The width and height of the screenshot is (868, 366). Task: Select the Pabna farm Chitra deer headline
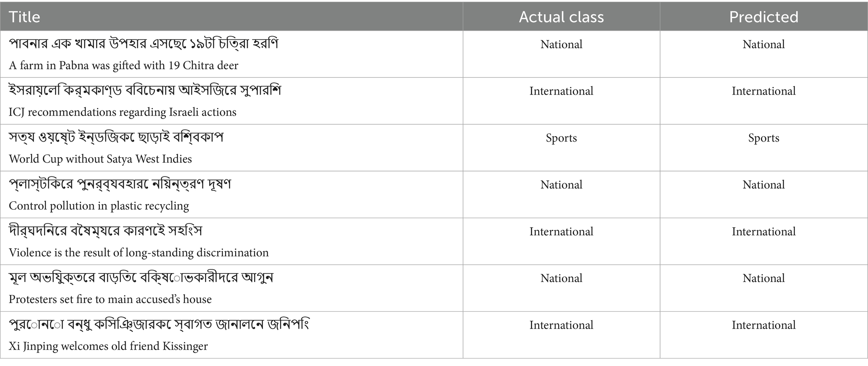coord(123,66)
